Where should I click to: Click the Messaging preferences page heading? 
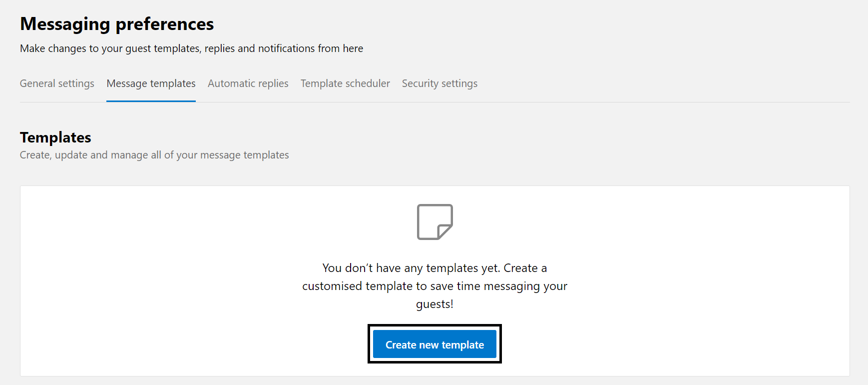[x=117, y=24]
